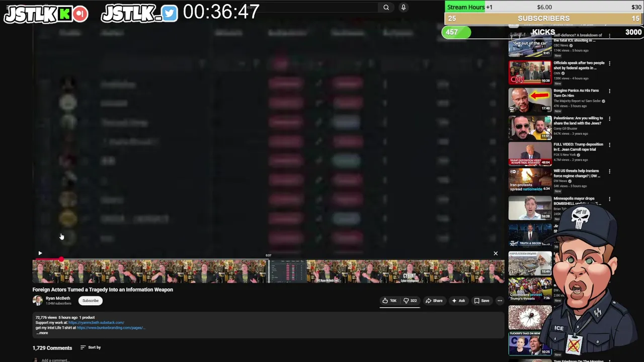The width and height of the screenshot is (644, 362).
Task: Open Palestinians share the land thumbnail
Action: click(530, 128)
